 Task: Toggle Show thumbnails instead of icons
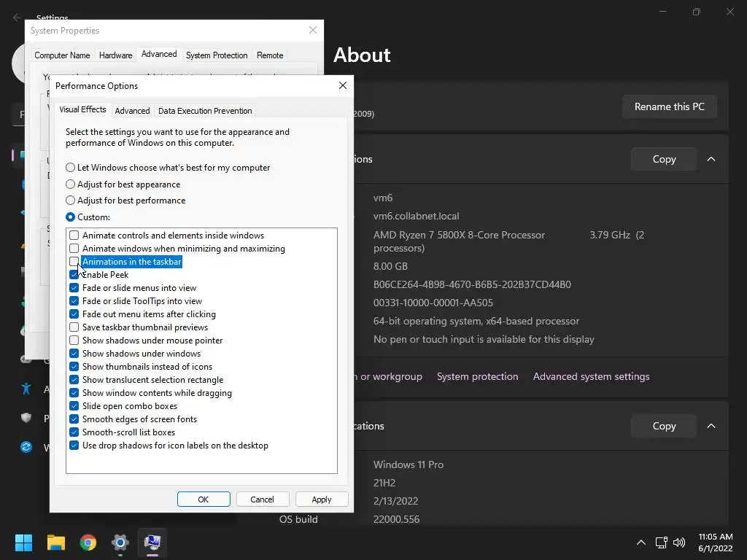[x=74, y=367]
